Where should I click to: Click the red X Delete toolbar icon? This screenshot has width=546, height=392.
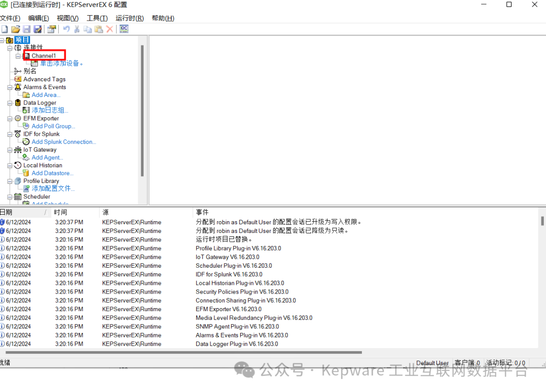point(110,29)
